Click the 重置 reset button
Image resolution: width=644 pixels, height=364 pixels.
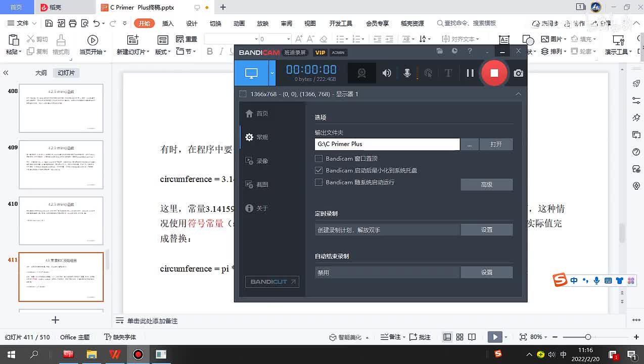point(187,39)
